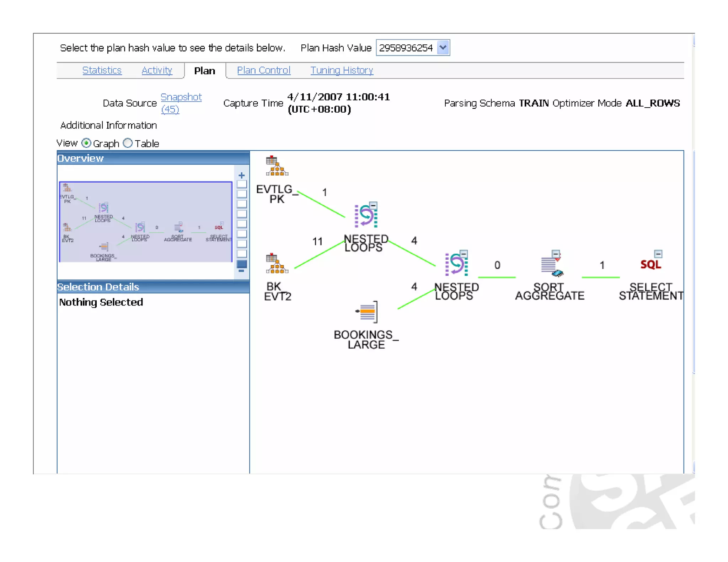
Task: Click the plus zoom-in icon in Overview
Action: [242, 175]
